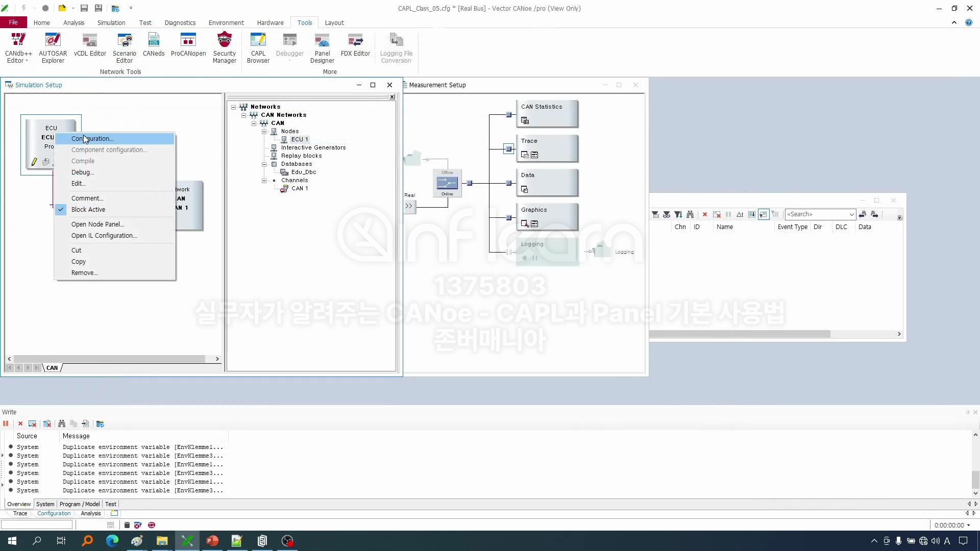The width and height of the screenshot is (980, 551).
Task: Click find next binoculars arrow in Trace toolbar
Action: (x=874, y=214)
